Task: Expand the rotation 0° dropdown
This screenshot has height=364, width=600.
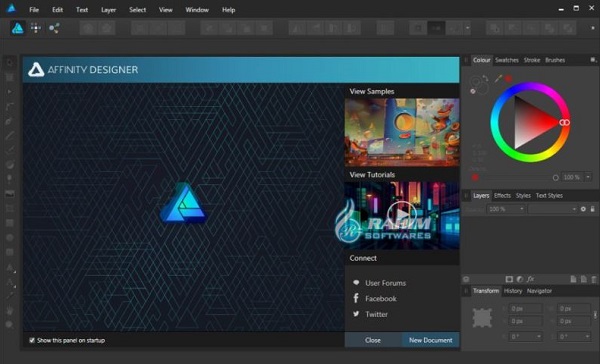Action: pyautogui.click(x=539, y=337)
